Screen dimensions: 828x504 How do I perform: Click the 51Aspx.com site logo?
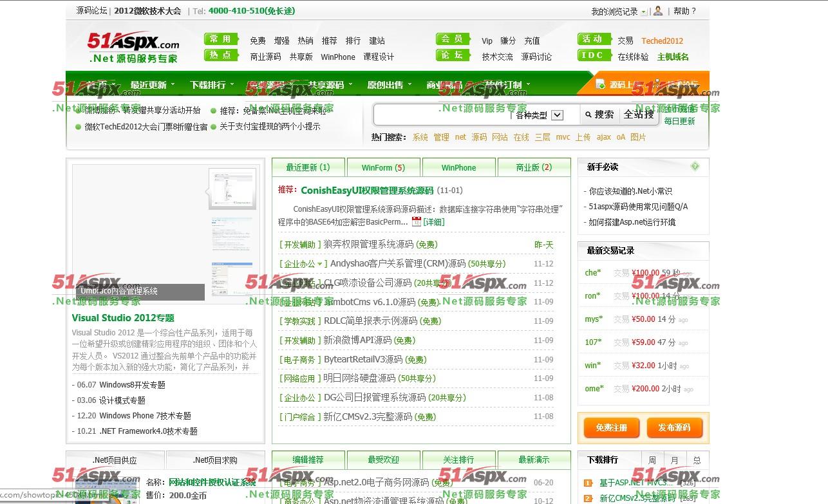pyautogui.click(x=133, y=48)
